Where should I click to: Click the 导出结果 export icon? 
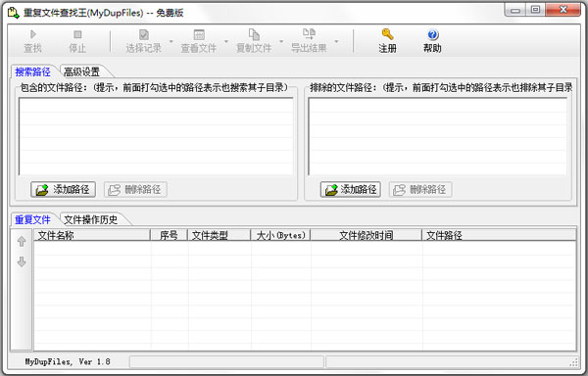point(309,34)
